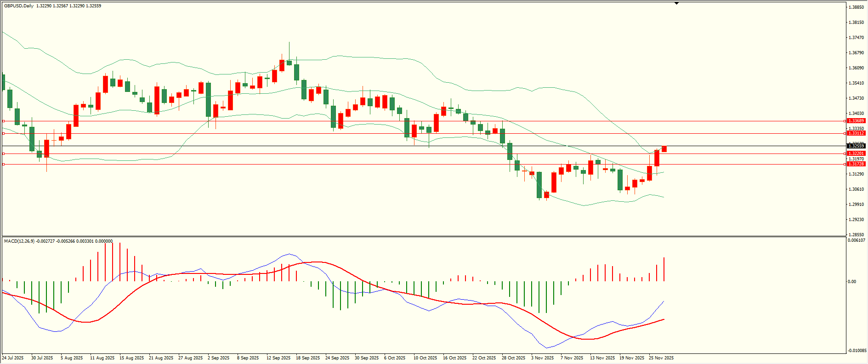Click the left handle of the 1.33689 line

click(4, 121)
